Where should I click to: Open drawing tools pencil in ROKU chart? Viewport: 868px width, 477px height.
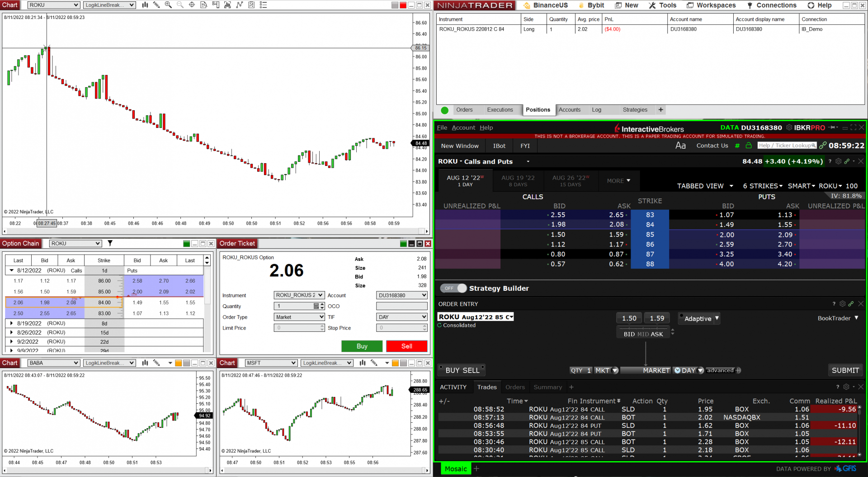(156, 5)
